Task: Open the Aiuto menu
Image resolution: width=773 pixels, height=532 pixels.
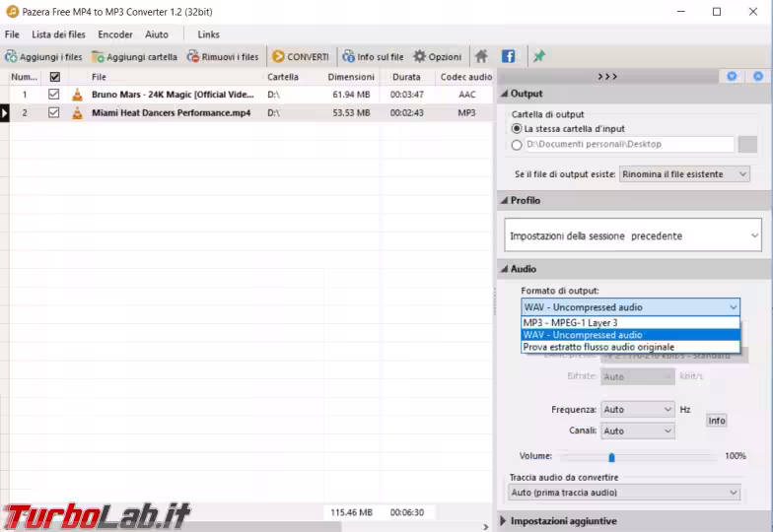Action: point(157,34)
